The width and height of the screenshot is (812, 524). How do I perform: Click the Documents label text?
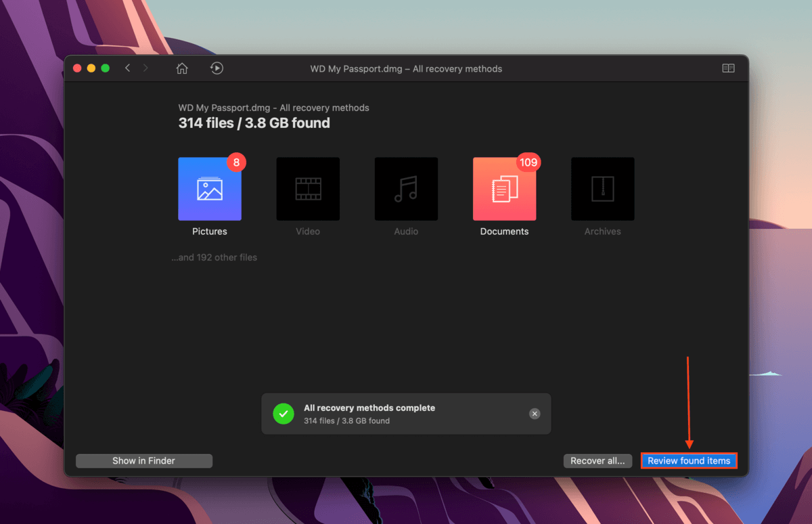(x=505, y=232)
